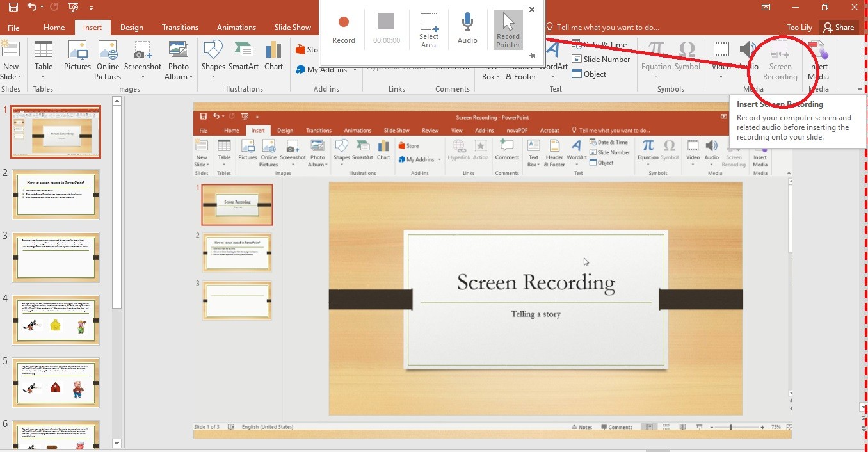Toggle Record Pointer in the recording popup

[x=508, y=28]
